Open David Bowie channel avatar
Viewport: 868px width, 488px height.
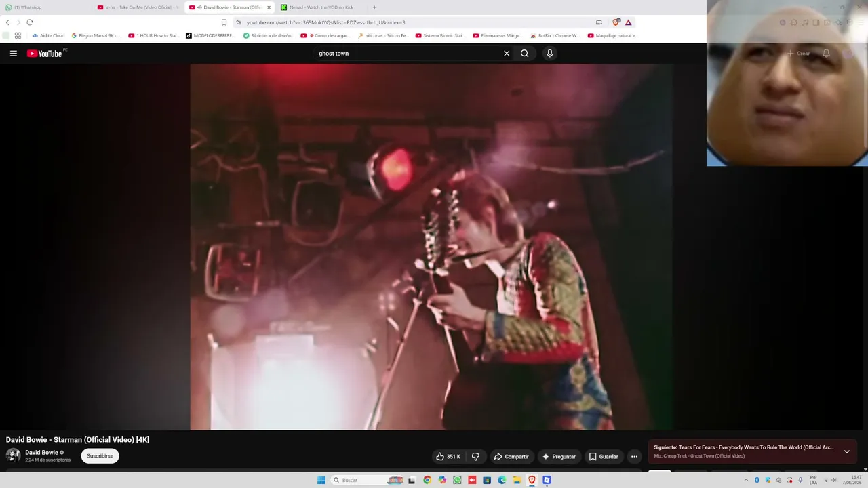point(13,455)
